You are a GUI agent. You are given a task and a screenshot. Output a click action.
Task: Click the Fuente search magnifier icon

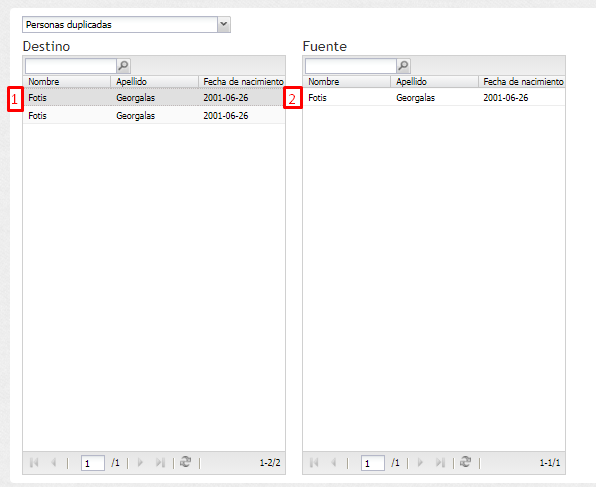point(403,66)
